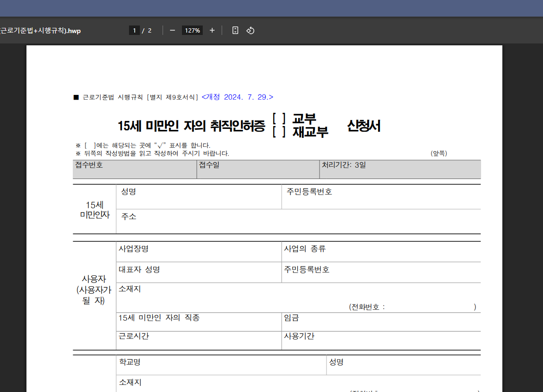Rotate the document using the rotate icon
Screen dimensions: 543x392
pyautogui.click(x=250, y=30)
